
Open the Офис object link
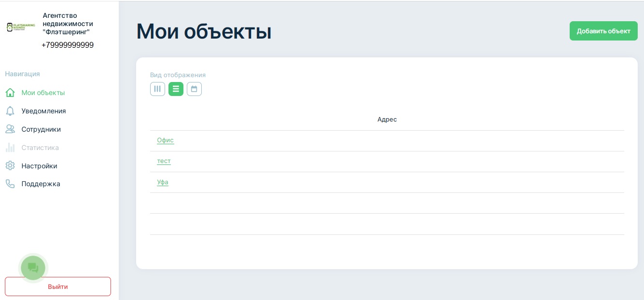click(165, 140)
